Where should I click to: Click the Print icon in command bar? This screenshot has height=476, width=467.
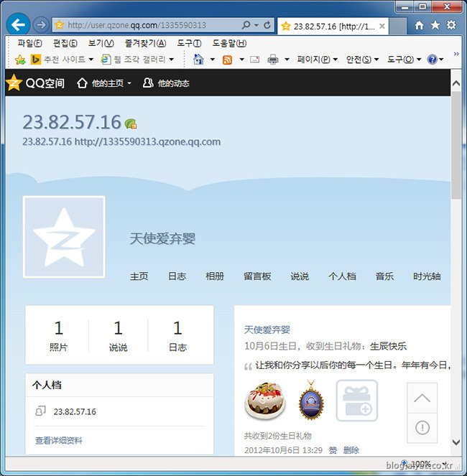tap(272, 59)
